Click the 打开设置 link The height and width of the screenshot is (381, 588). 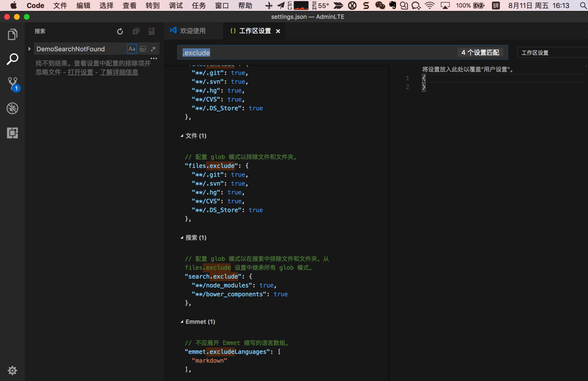[80, 72]
